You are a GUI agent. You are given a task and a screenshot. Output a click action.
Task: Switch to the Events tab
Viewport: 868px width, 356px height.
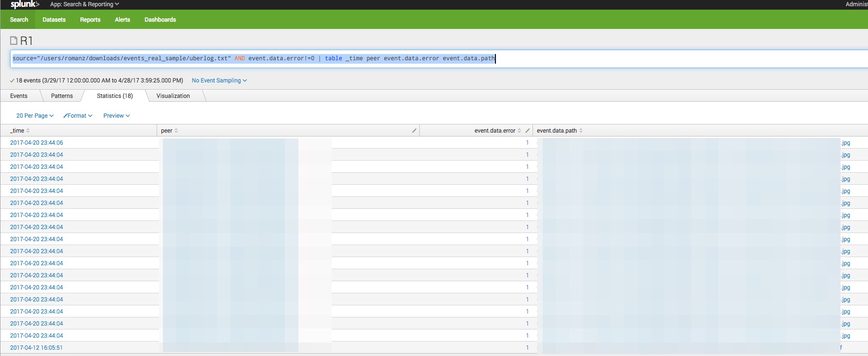(19, 96)
